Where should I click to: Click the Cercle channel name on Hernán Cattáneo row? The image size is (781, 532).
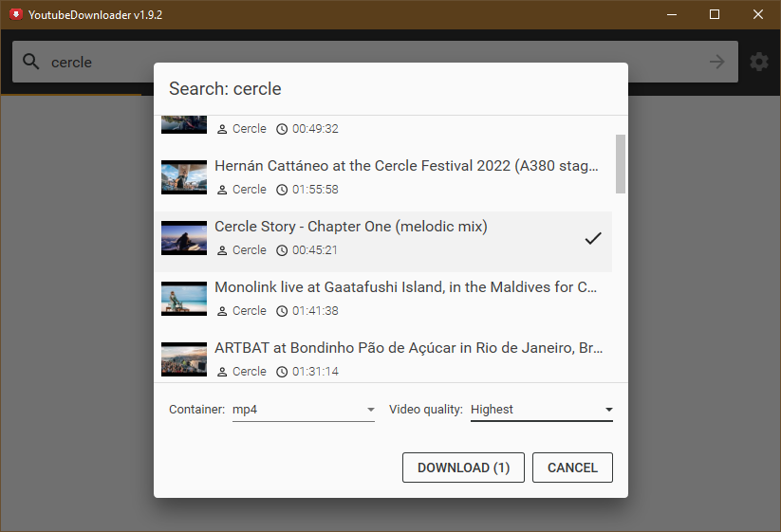250,190
